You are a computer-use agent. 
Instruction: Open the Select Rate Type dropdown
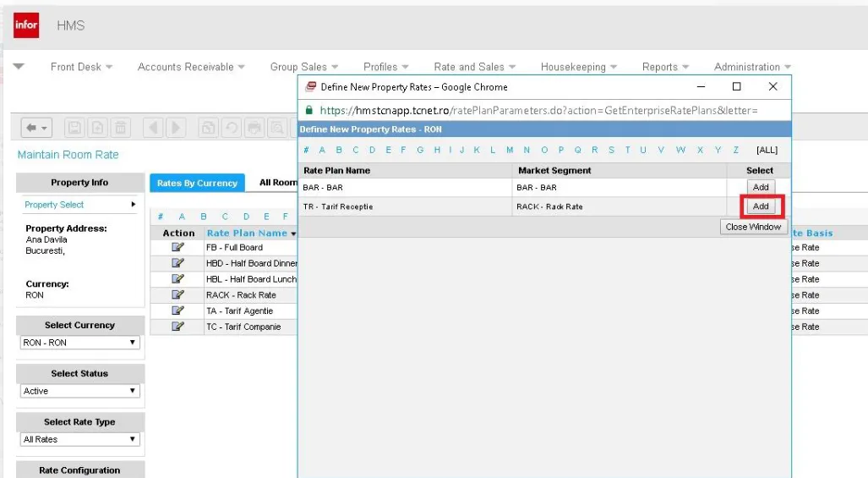tap(79, 439)
